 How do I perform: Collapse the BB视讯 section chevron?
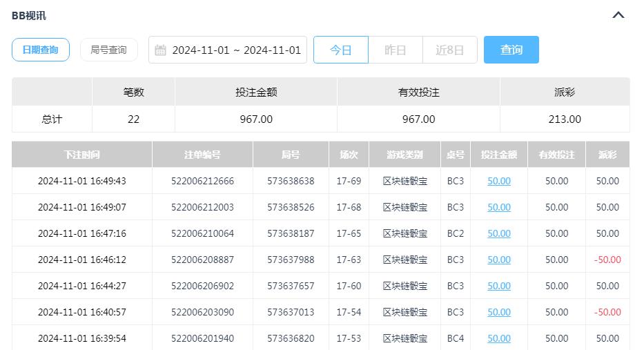[618, 15]
